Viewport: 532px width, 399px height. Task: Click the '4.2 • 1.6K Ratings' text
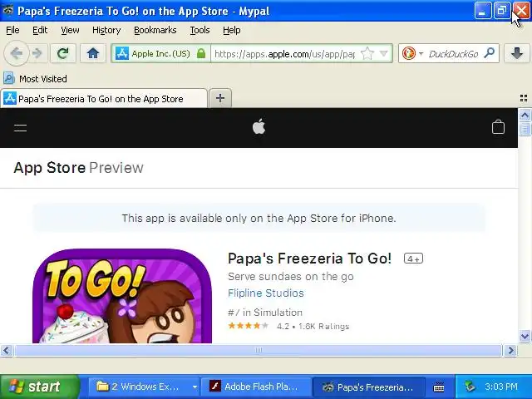[x=313, y=327]
